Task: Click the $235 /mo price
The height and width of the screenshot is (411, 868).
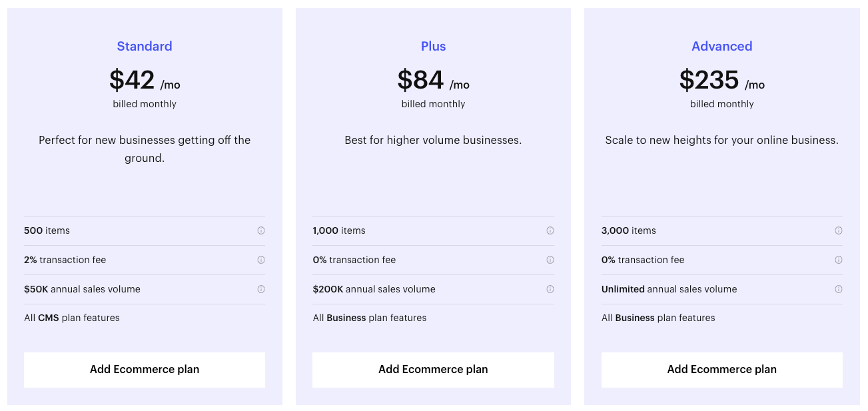Action: pyautogui.click(x=721, y=81)
